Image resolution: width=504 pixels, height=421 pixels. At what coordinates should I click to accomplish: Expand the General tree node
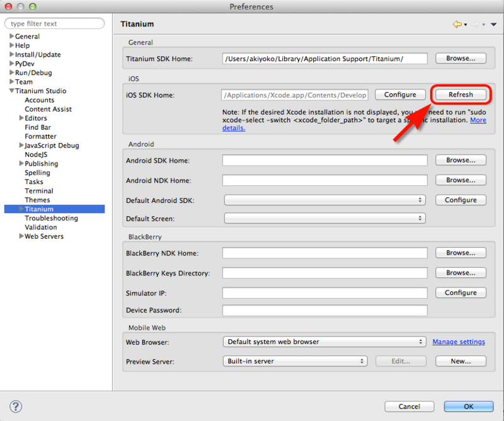point(11,36)
